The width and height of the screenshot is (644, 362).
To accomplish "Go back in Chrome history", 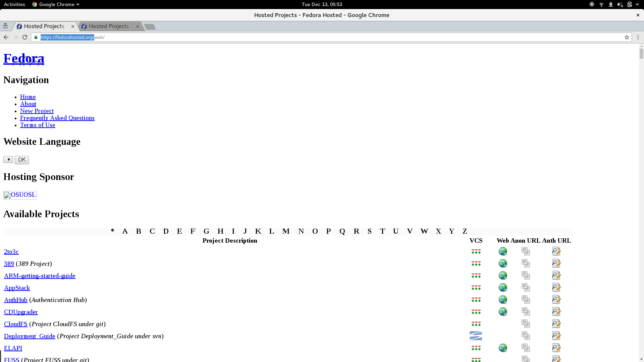I will point(6,37).
